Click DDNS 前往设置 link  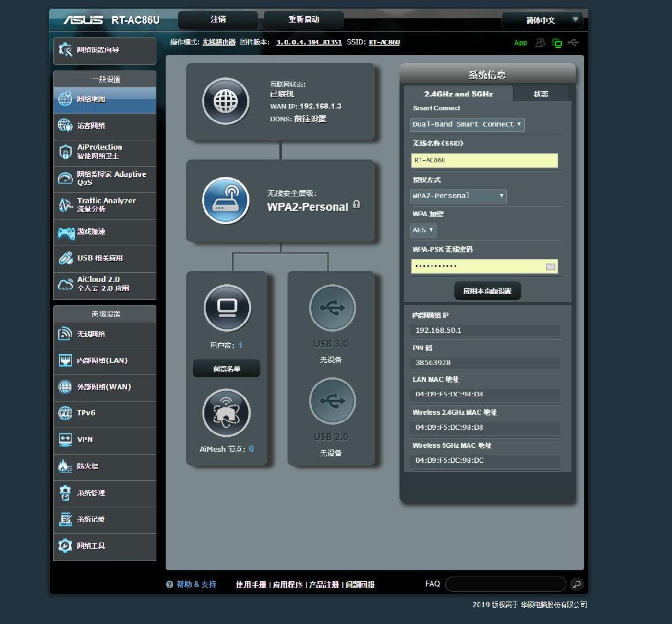[x=310, y=119]
